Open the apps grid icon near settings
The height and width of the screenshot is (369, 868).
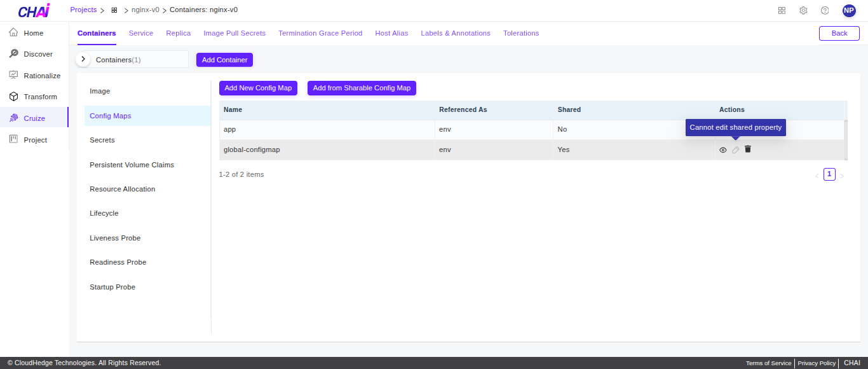click(x=782, y=10)
